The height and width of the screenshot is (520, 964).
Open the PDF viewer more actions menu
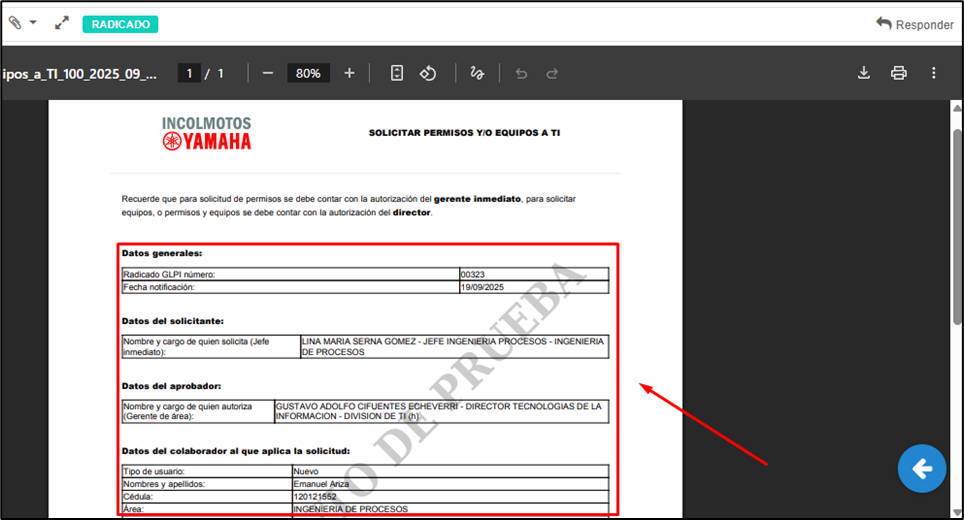point(933,73)
